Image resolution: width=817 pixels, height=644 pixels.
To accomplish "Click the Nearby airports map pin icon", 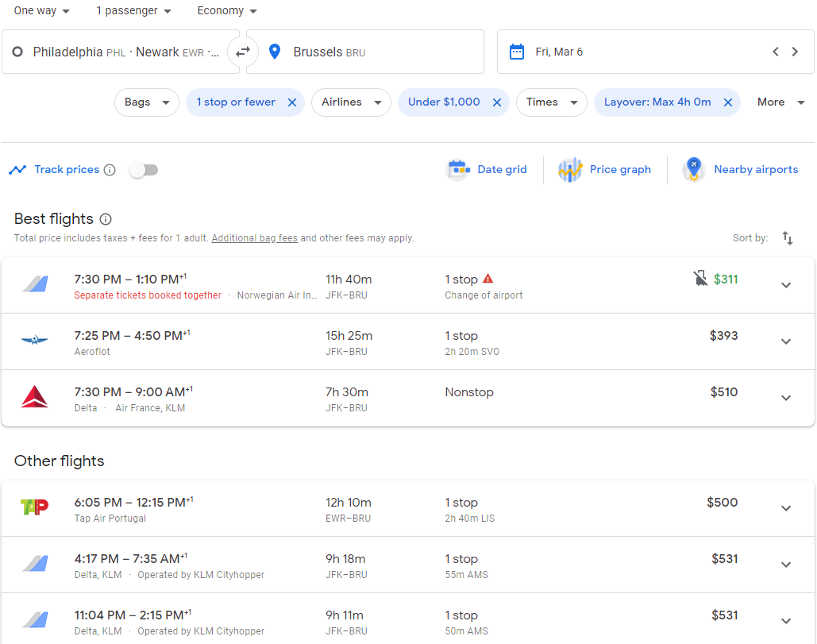I will click(693, 170).
